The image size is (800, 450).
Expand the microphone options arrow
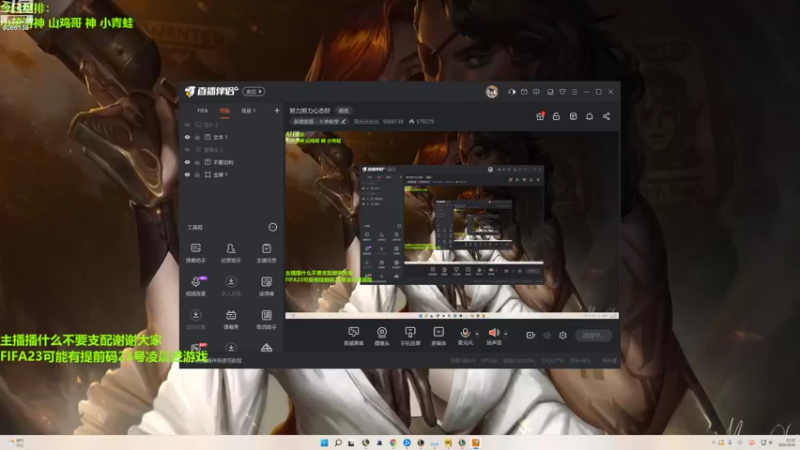(x=478, y=334)
